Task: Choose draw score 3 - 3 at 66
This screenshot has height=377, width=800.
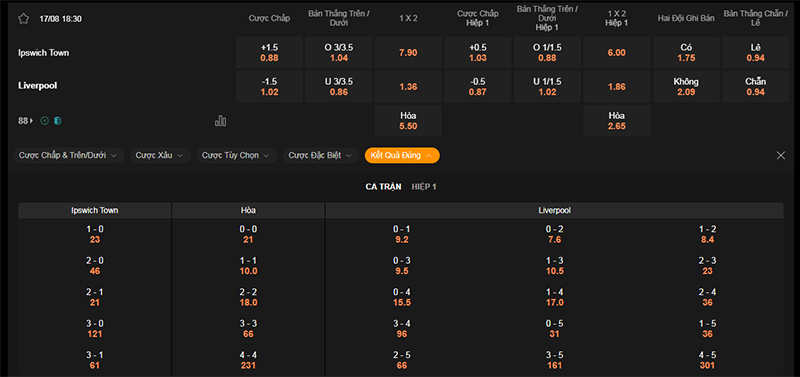Action: pyautogui.click(x=248, y=329)
